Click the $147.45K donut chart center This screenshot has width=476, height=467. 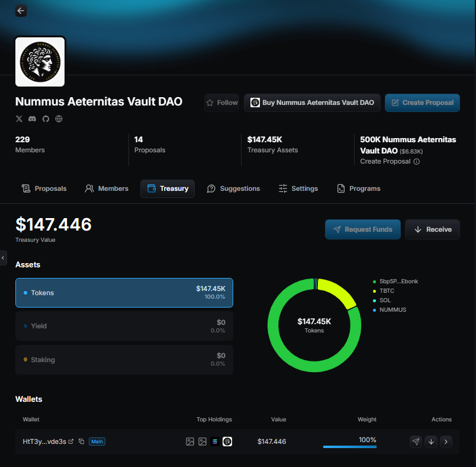click(314, 325)
